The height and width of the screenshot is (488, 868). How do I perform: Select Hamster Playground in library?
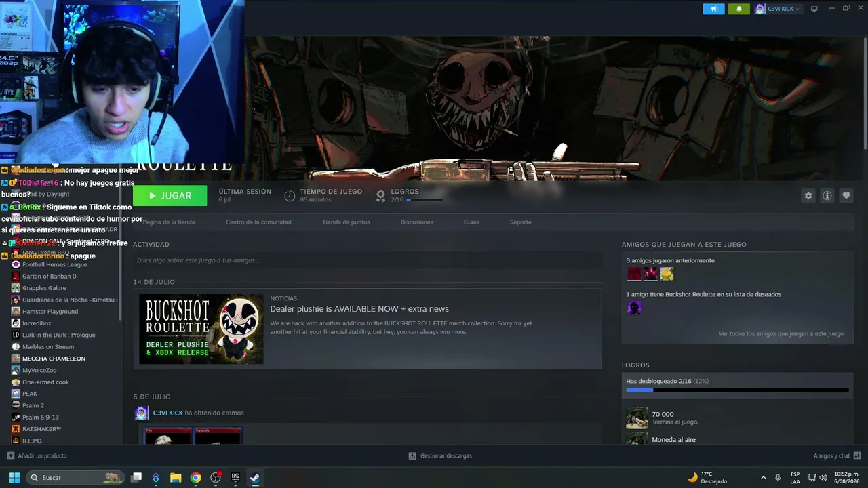click(50, 312)
